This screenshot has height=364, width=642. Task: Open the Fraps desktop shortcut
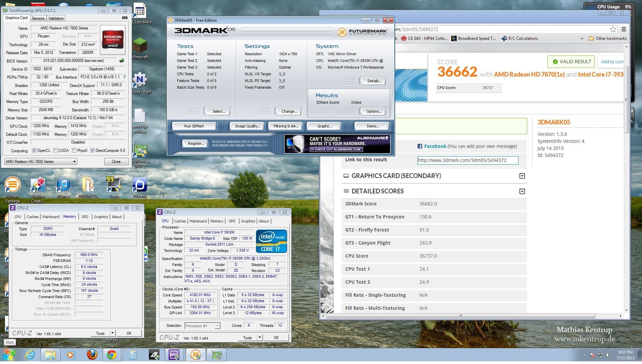pos(114,187)
